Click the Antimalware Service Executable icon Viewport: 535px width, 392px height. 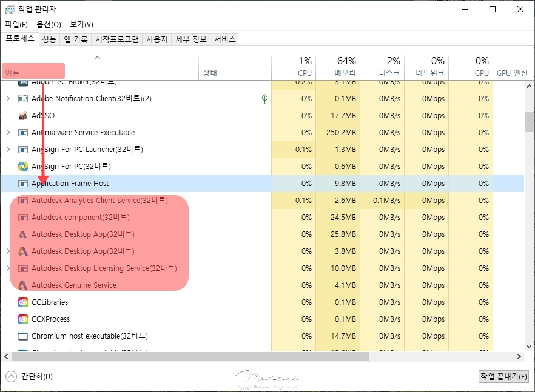(23, 132)
